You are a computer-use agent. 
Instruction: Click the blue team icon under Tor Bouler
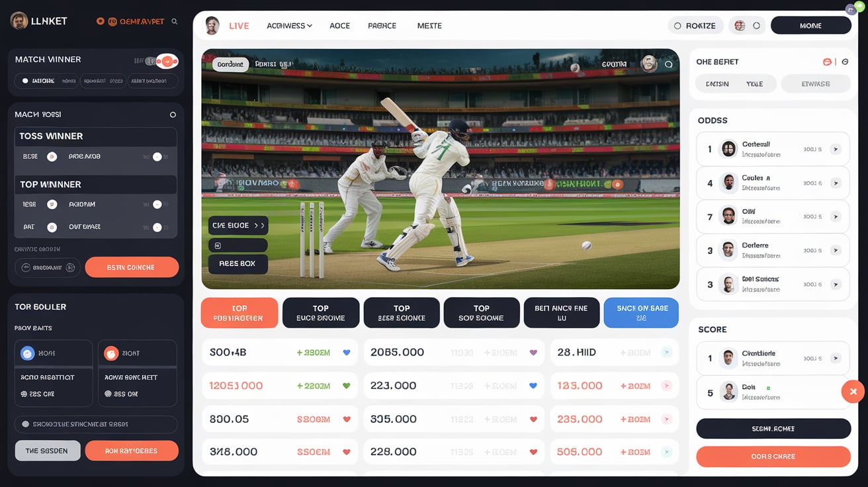pyautogui.click(x=28, y=353)
